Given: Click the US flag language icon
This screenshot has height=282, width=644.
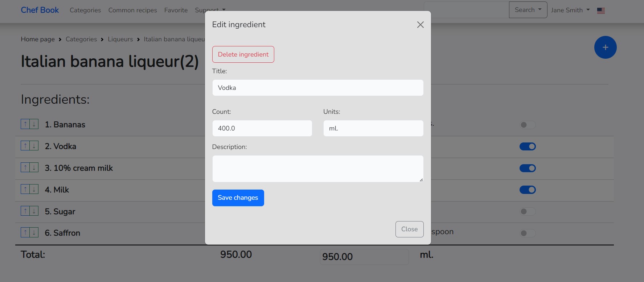Looking at the screenshot, I should pos(601,11).
